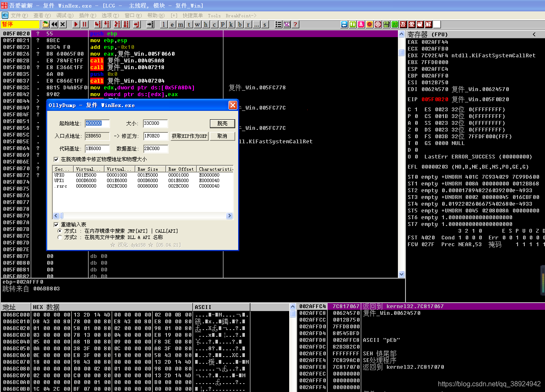545x392 pixels.
Task: Open the 文件(F) menu
Action: (19, 16)
